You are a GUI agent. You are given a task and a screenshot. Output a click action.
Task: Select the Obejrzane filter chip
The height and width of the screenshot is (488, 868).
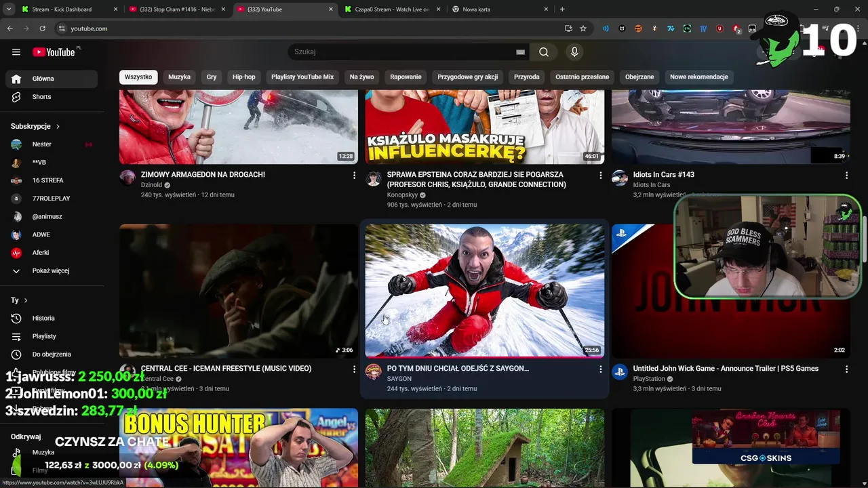point(639,77)
